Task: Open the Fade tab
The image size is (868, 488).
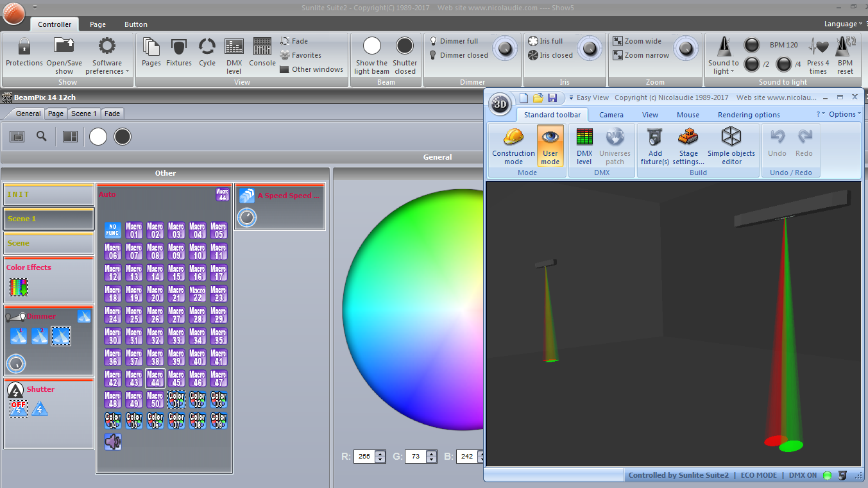Action: [112, 114]
